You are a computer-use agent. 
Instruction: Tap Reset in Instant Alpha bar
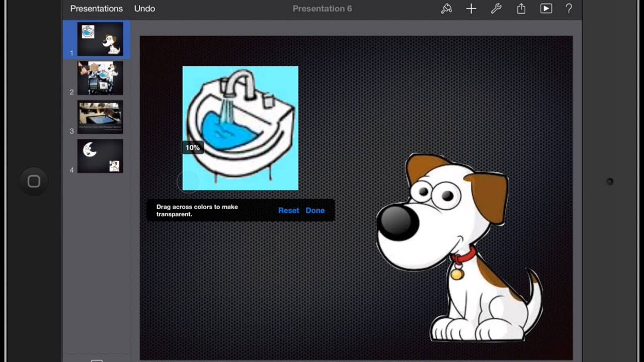point(288,211)
